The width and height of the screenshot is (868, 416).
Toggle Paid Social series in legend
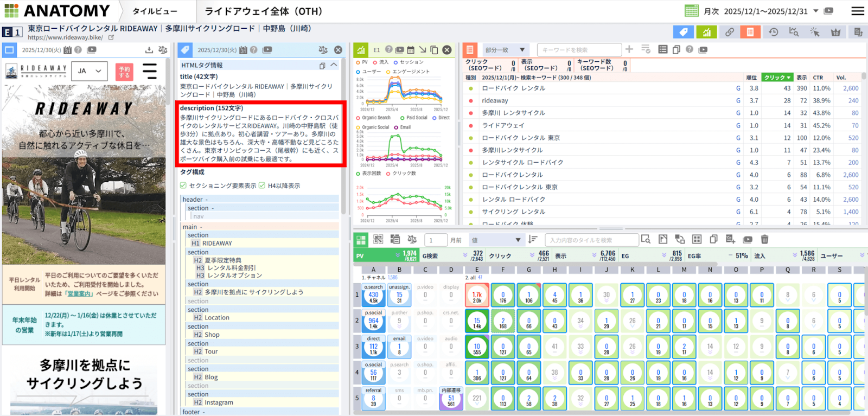pyautogui.click(x=414, y=118)
